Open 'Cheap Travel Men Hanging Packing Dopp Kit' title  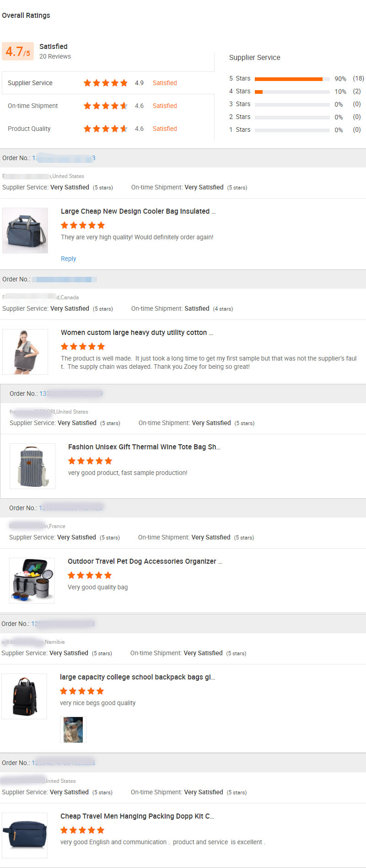pos(137,816)
